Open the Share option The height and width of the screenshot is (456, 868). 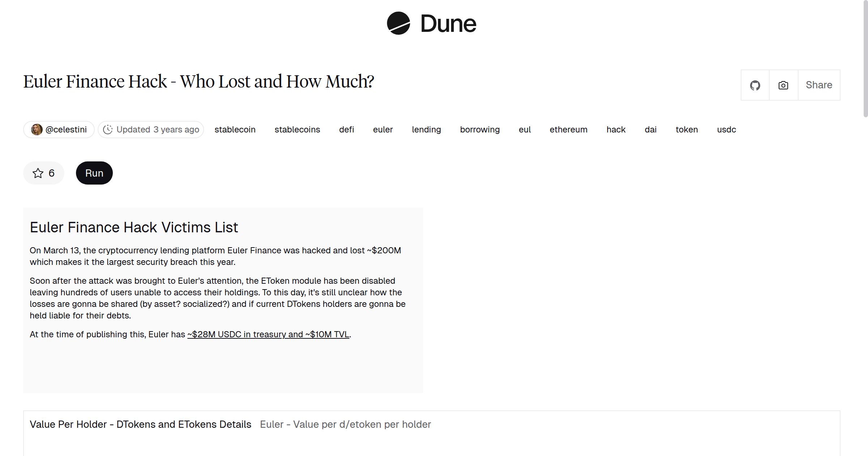pos(819,85)
